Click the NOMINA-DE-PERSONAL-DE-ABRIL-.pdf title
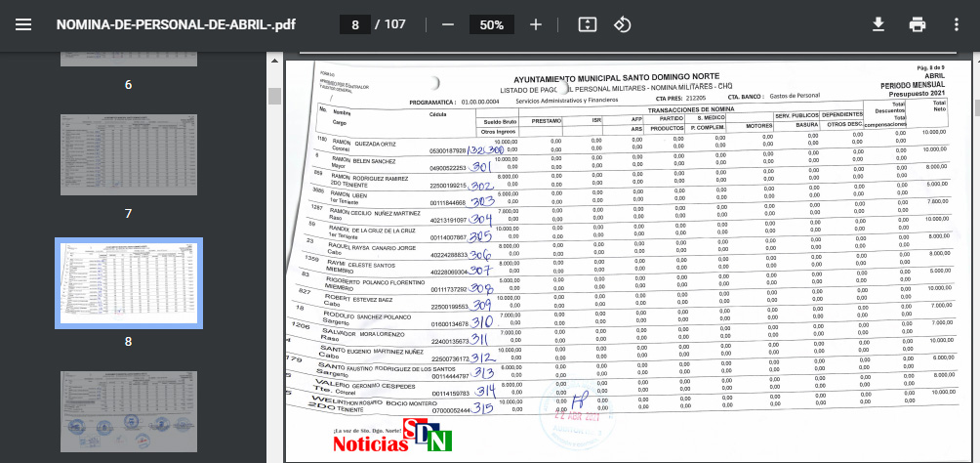 tap(176, 24)
